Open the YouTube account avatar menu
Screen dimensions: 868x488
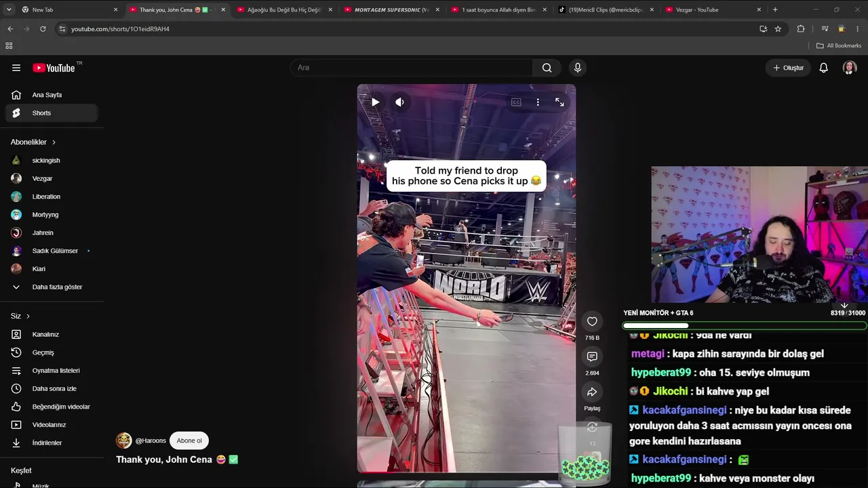coord(850,68)
